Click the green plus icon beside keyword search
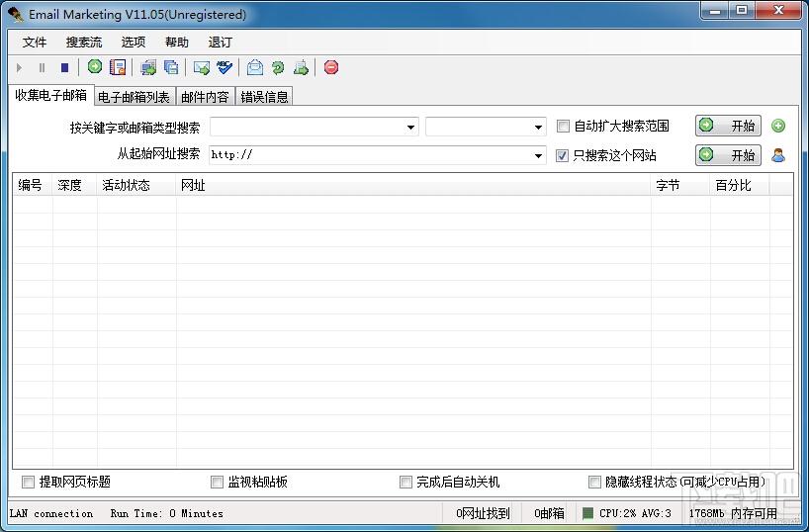This screenshot has height=532, width=809. click(x=778, y=127)
